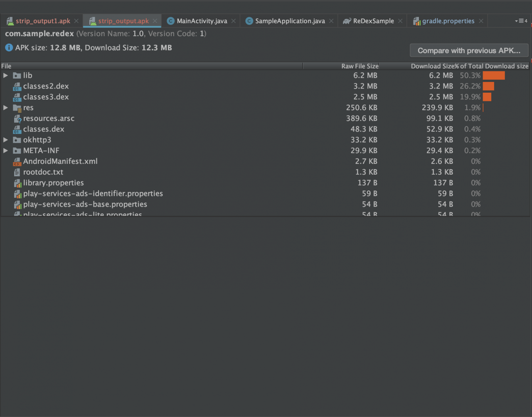Click play-services-ads-base.properties file icon
532x417 pixels.
(x=17, y=205)
